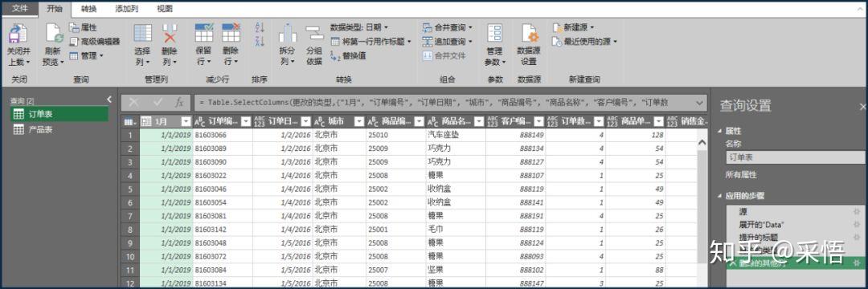Click the table menu icon at grid corner
The image size is (868, 289).
click(x=129, y=121)
